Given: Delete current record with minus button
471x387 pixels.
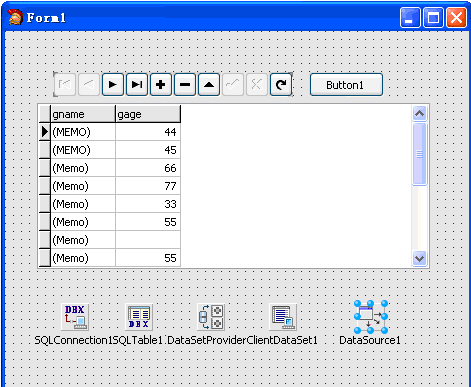Looking at the screenshot, I should coord(185,85).
